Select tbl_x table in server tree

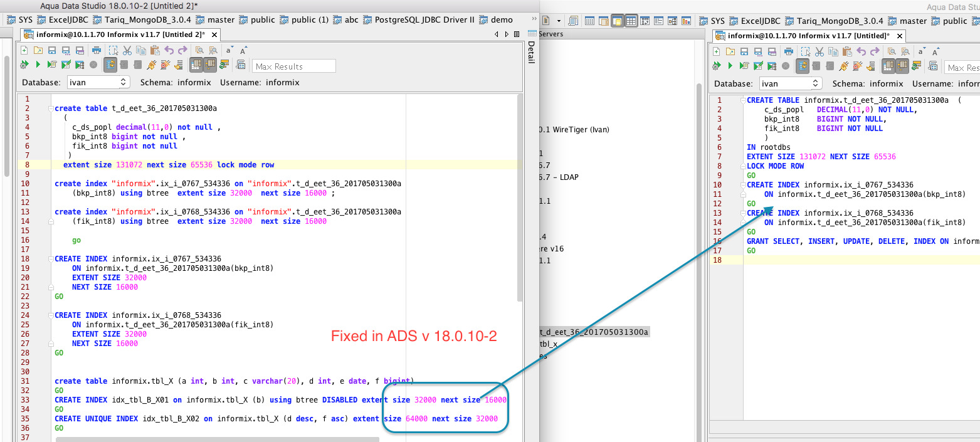pos(549,344)
